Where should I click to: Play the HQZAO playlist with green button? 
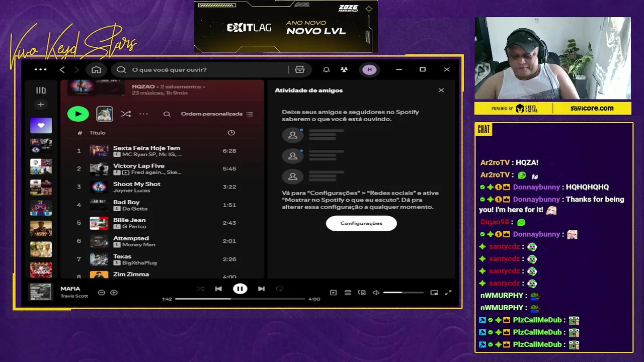click(x=78, y=114)
